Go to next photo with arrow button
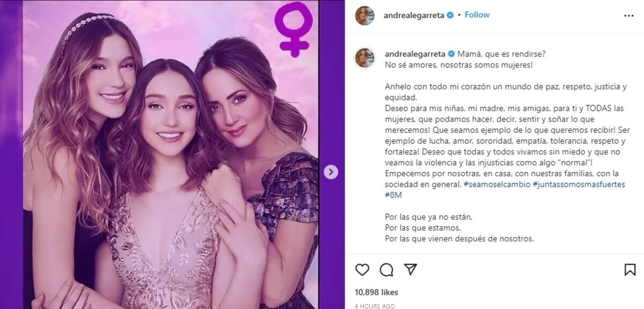This screenshot has width=644, height=309. point(331,172)
